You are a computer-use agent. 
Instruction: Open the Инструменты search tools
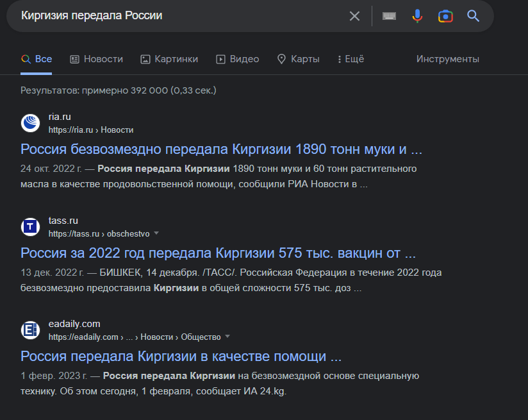coord(447,59)
